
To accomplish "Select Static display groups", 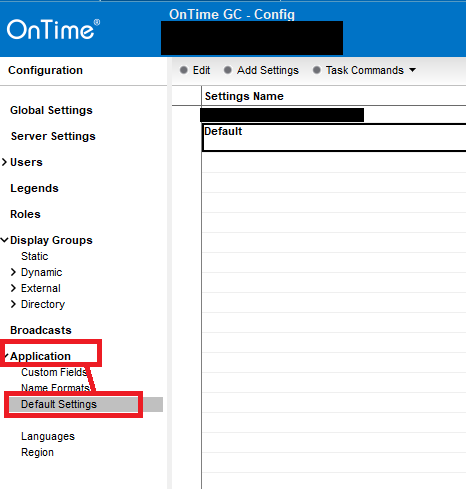I will [x=35, y=256].
